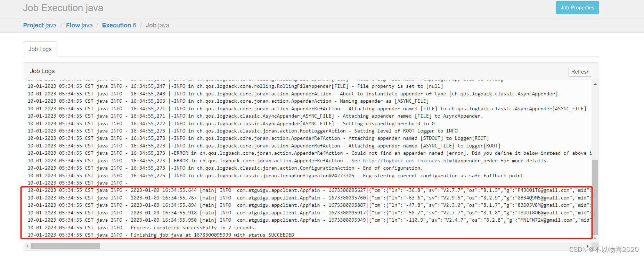The width and height of the screenshot is (644, 256).
Task: Click 'File property is set to [null]' line
Action: click(235, 86)
